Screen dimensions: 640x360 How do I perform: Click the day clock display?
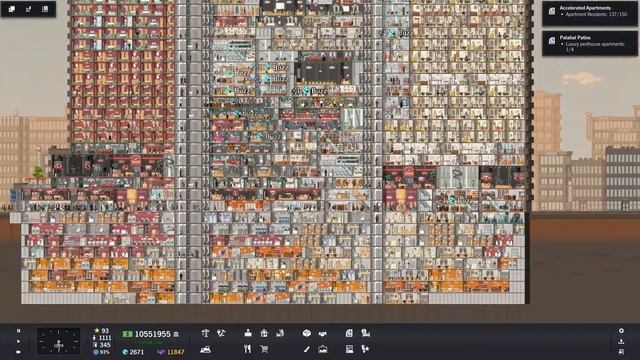click(x=58, y=341)
